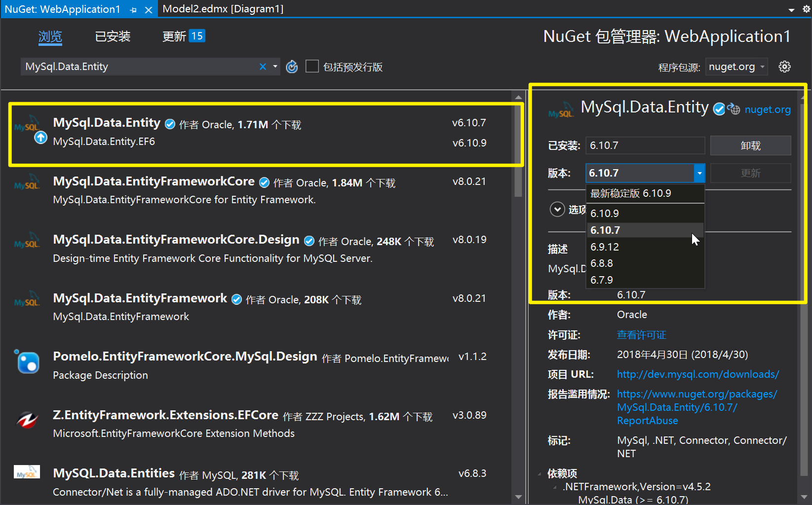The image size is (812, 505).
Task: Switch to the Browse (浏览) tab
Action: tap(50, 36)
